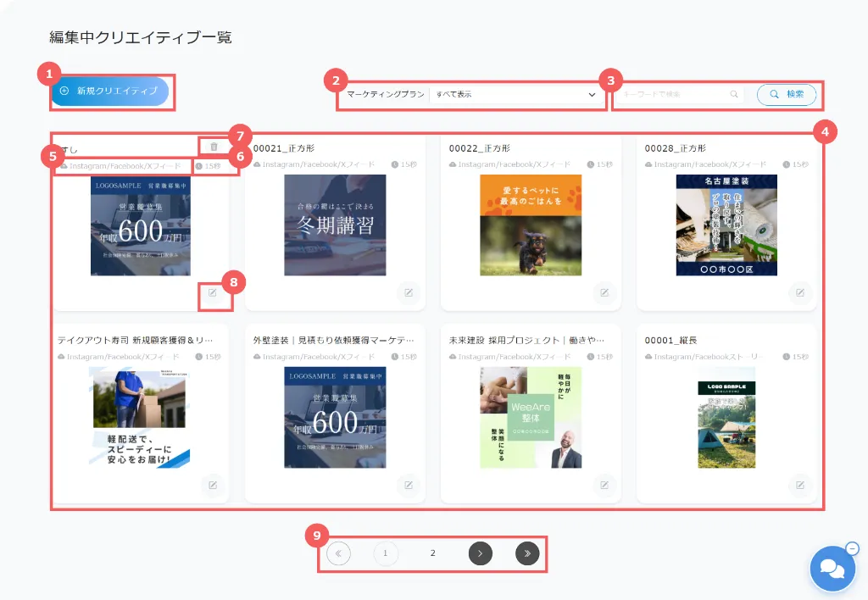Click the edit icon on the 00028_正方形 card
This screenshot has height=600, width=868.
coord(800,292)
